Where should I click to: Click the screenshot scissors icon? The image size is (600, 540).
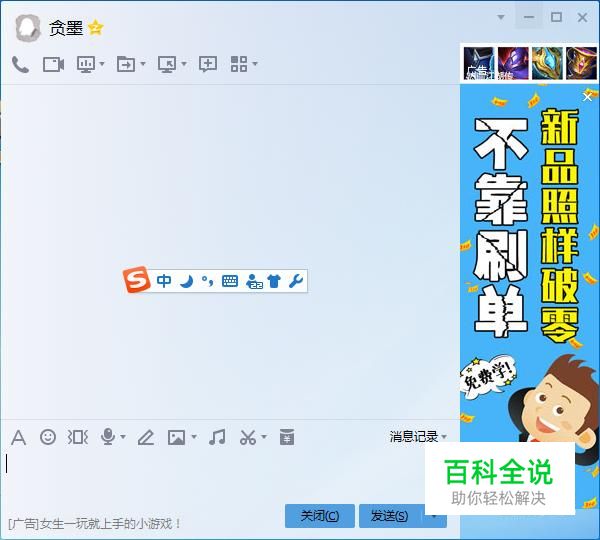pyautogui.click(x=248, y=437)
